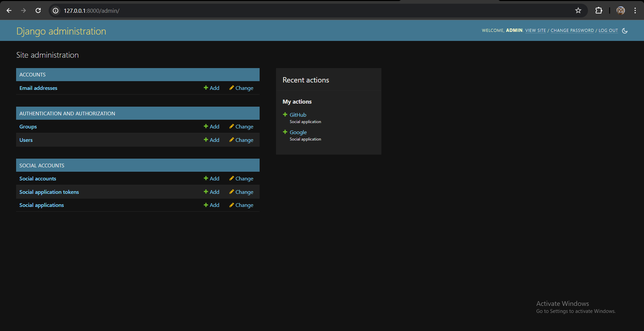Add a new Group
Screen dimensions: 644x331
(211, 126)
